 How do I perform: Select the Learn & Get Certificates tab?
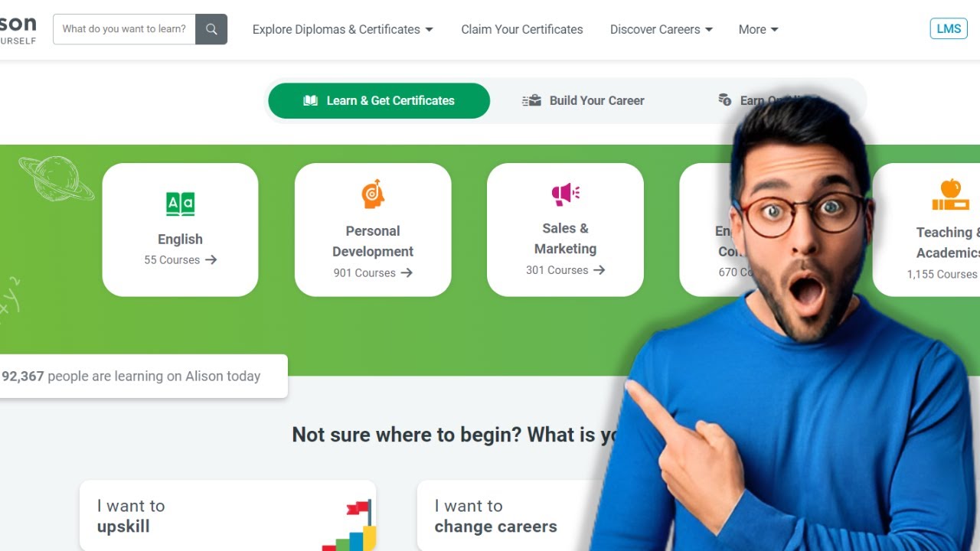[379, 101]
